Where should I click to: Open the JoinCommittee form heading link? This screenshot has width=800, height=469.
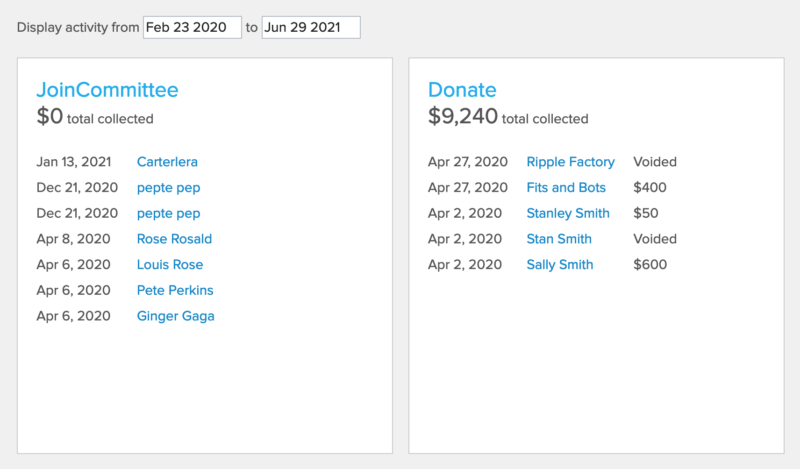pyautogui.click(x=107, y=90)
